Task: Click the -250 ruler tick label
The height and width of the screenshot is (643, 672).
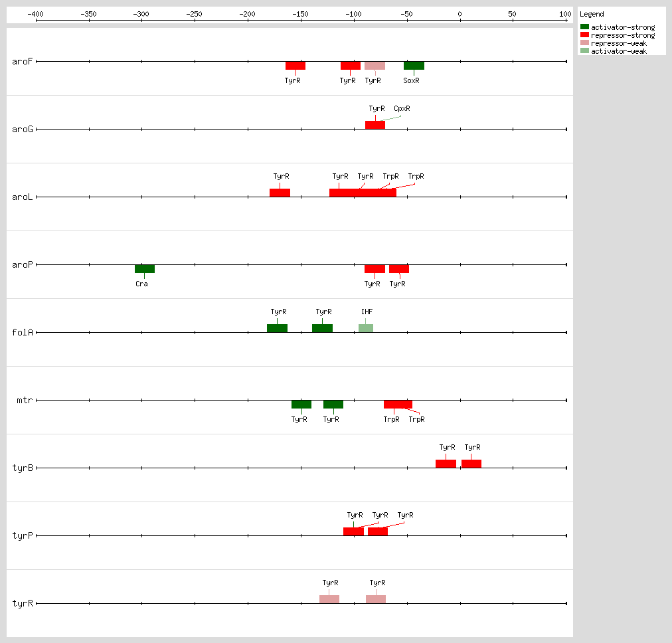Action: tap(194, 14)
